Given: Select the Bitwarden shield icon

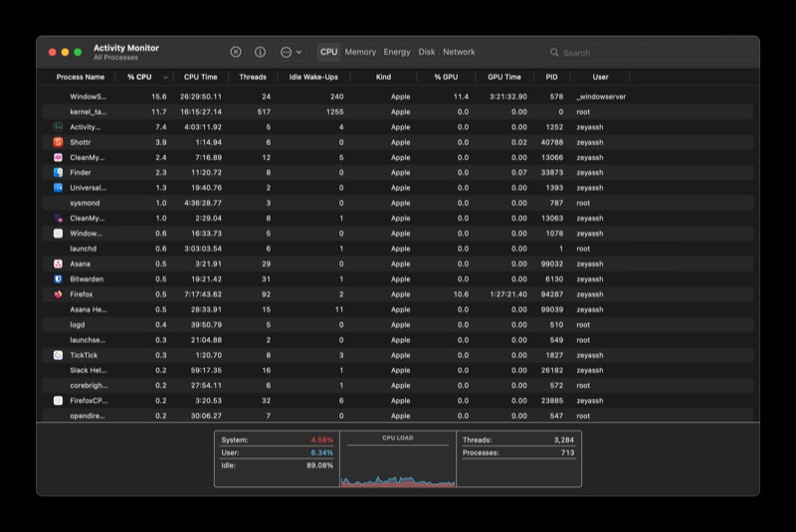Looking at the screenshot, I should point(59,279).
